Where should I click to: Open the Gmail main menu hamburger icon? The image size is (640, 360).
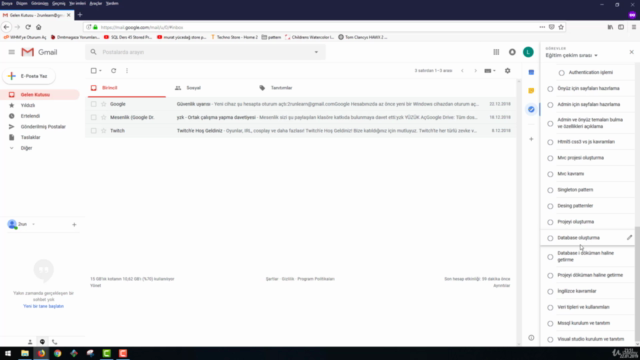point(11,52)
